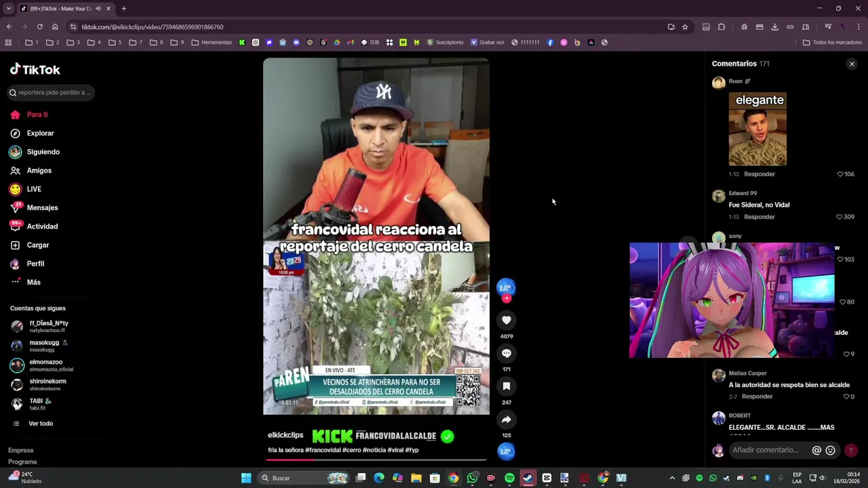Open the Herramientas bookmark folder
This screenshot has height=488, width=868.
click(x=212, y=43)
